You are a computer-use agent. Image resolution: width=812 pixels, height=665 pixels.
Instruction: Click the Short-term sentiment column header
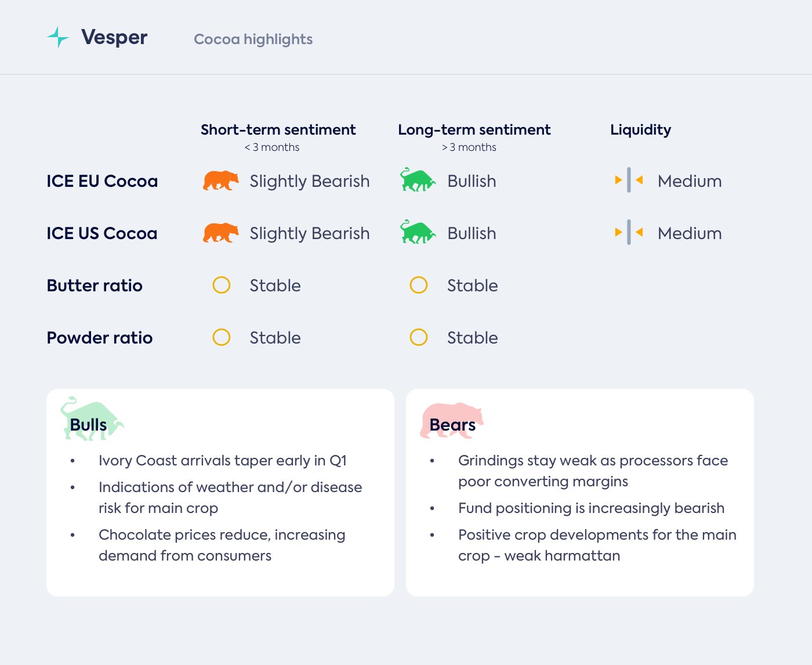tap(278, 130)
